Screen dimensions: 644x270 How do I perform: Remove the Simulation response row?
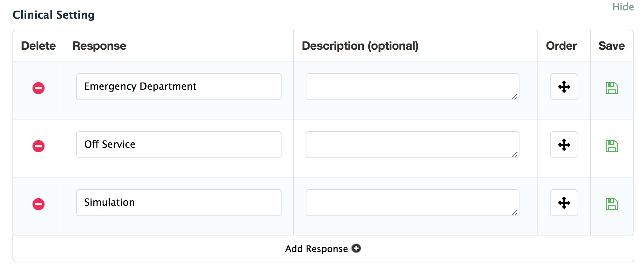click(38, 204)
